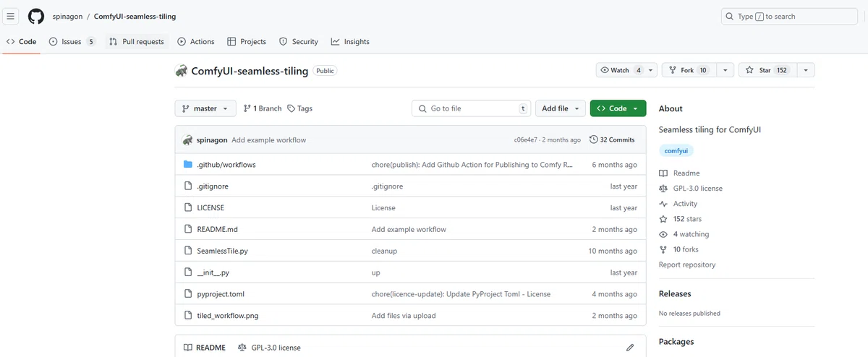This screenshot has width=868, height=357.
Task: Open the Security tab
Action: coord(299,41)
